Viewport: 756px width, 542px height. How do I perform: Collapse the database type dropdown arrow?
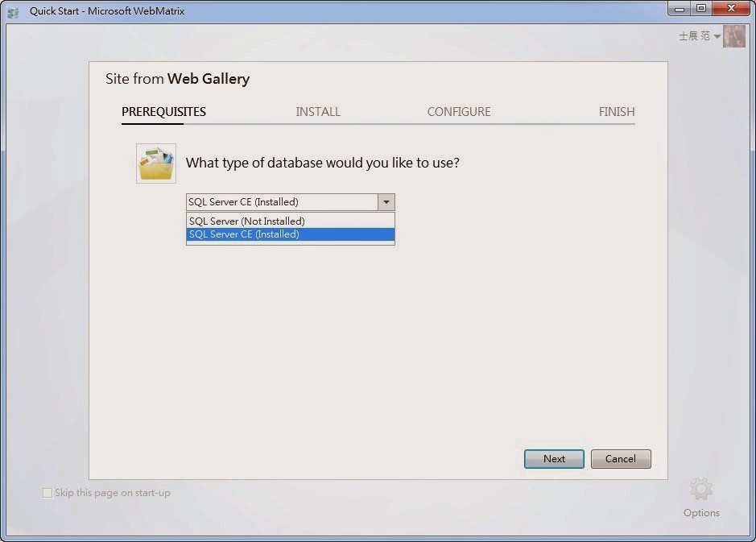[x=386, y=202]
